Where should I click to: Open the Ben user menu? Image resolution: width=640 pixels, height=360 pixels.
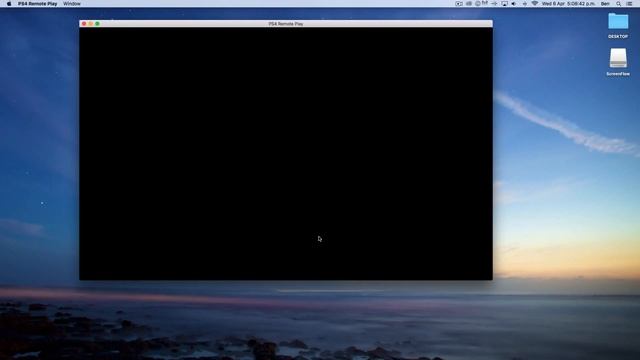(x=605, y=4)
